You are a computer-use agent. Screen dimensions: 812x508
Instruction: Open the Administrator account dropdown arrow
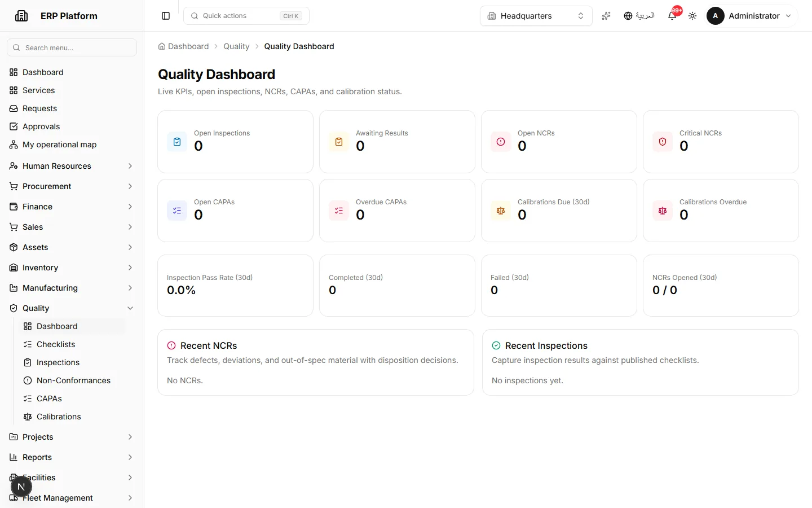pos(788,16)
